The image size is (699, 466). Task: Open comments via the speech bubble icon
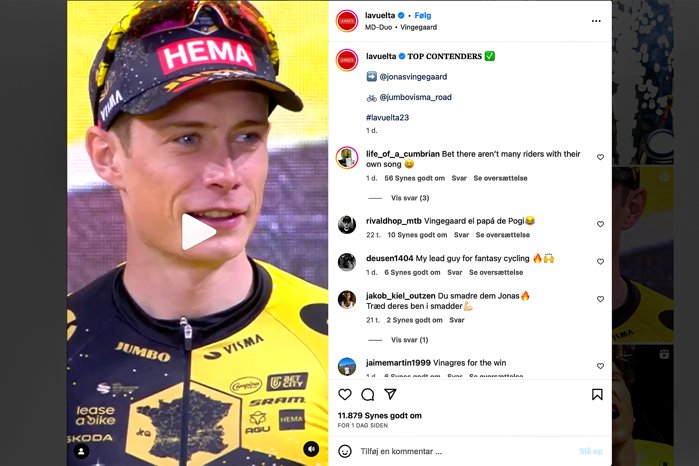coord(368,395)
